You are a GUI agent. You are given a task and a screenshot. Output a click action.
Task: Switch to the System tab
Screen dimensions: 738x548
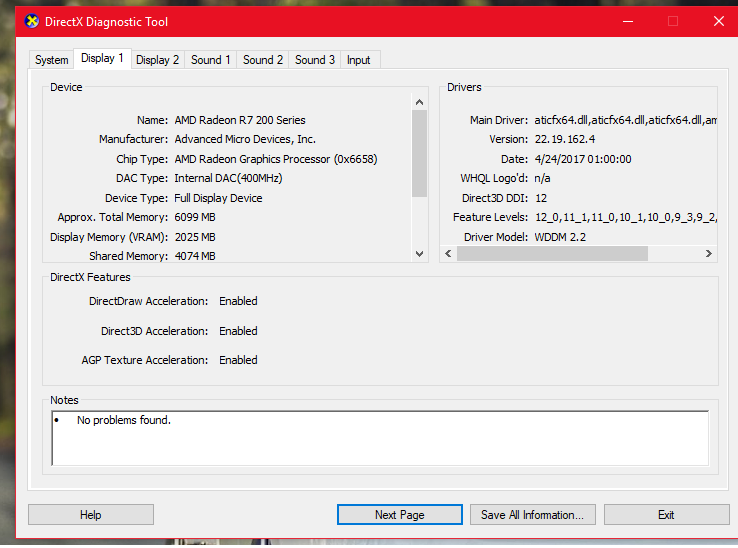(x=52, y=60)
